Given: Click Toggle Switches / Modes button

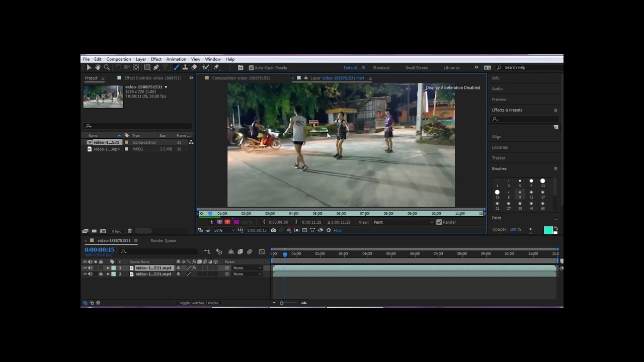Looking at the screenshot, I should [x=198, y=303].
